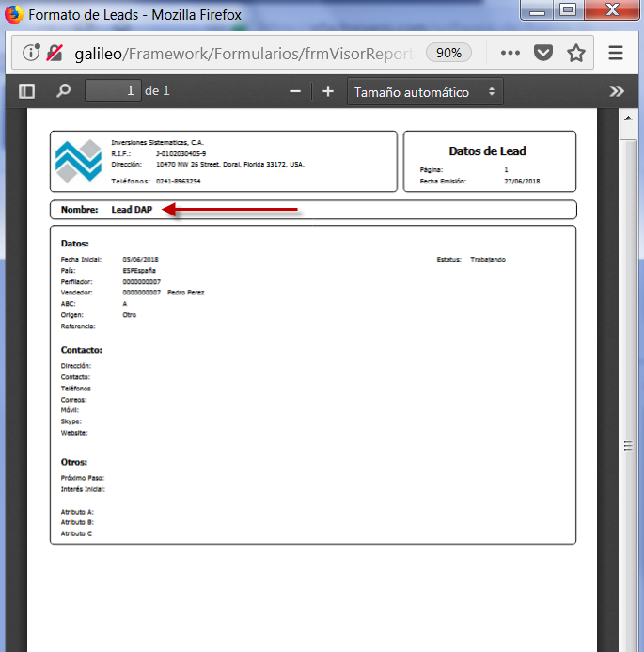
Task: Click the Firefox logo in title bar
Action: pos(13,14)
